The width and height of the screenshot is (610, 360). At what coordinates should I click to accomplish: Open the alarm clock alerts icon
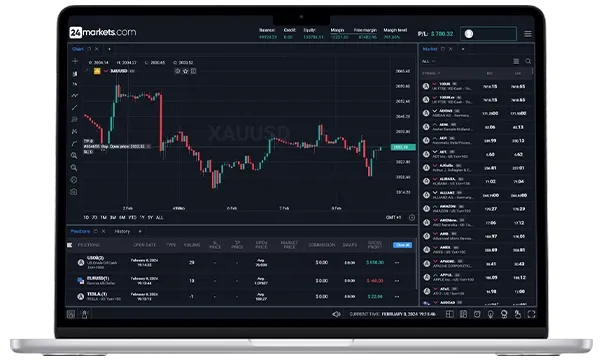(x=477, y=314)
